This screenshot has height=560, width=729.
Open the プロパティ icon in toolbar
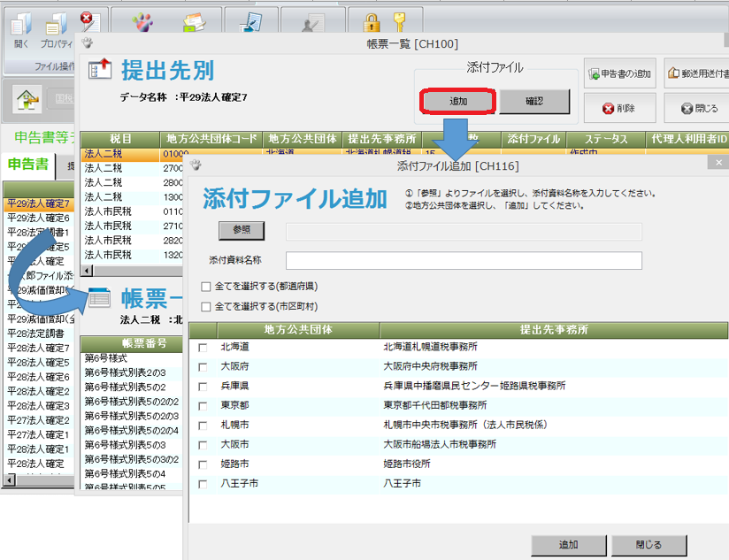56,23
